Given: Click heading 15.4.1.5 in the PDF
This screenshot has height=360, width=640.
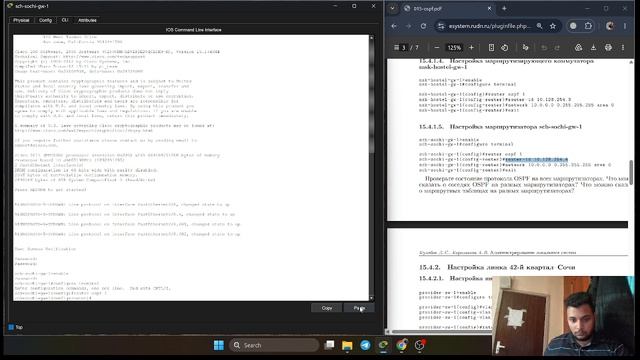Looking at the screenshot, I should (500, 127).
